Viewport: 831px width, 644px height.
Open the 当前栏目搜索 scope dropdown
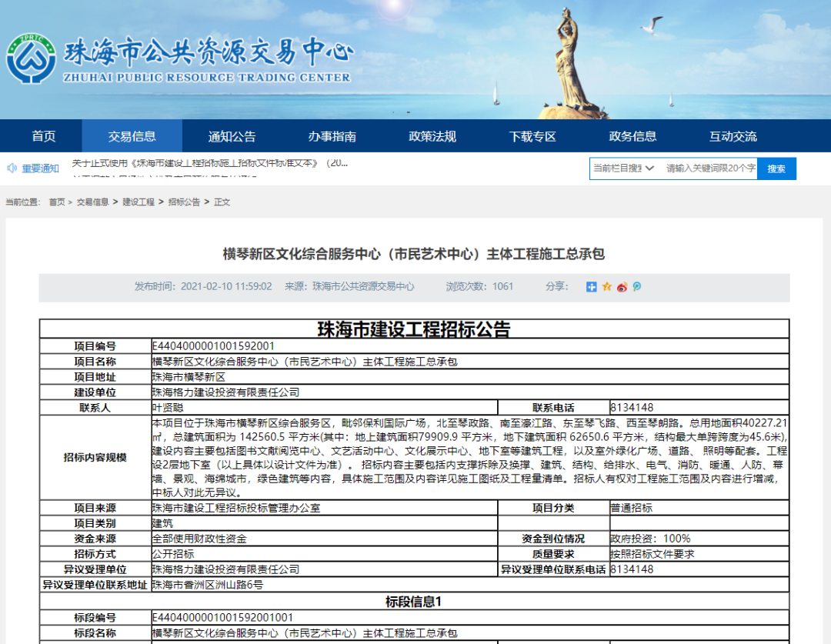point(624,169)
